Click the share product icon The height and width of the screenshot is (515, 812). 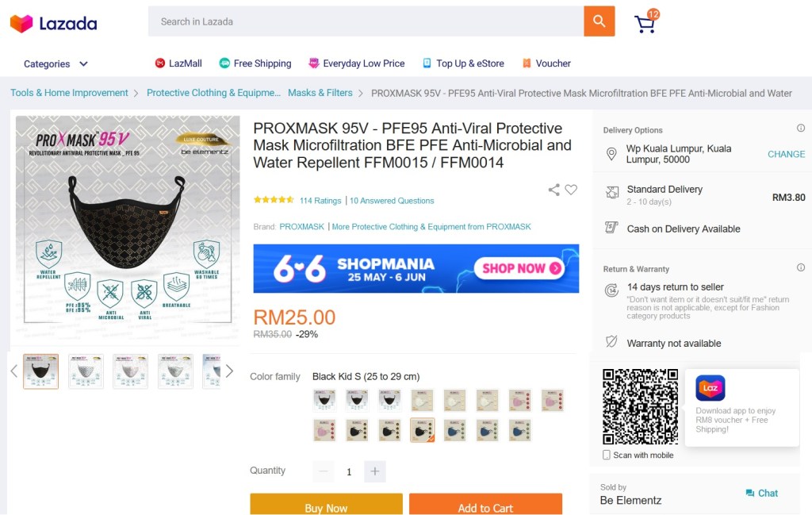(553, 190)
